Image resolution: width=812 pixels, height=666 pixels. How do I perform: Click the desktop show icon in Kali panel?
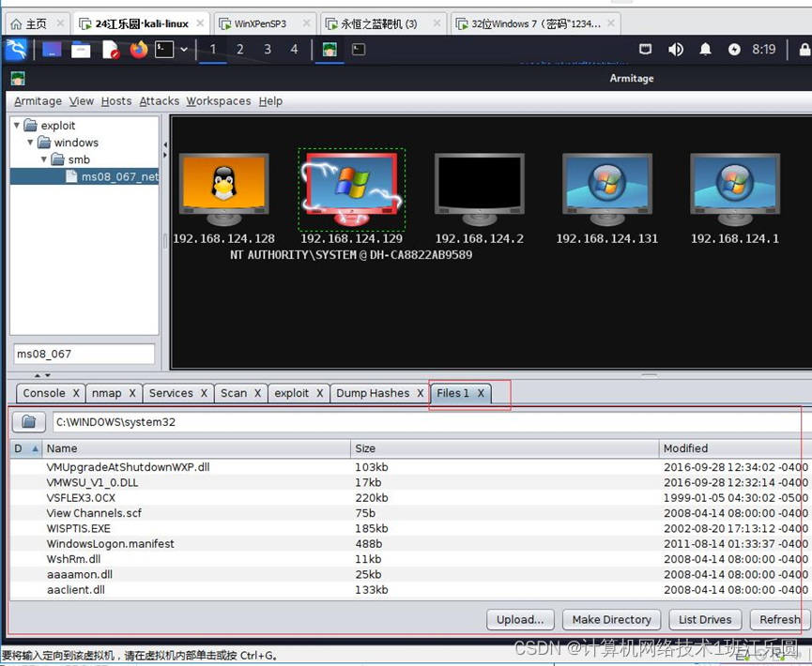52,50
